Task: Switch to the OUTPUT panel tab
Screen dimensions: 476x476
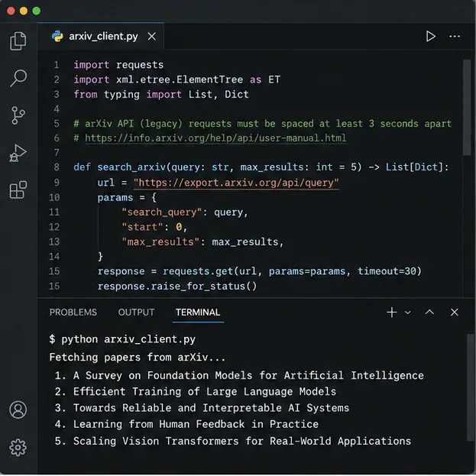Action: point(136,312)
